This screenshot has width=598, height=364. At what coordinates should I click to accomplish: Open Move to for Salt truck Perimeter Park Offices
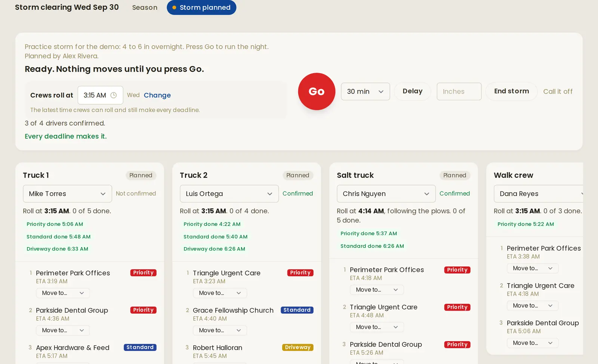click(377, 290)
